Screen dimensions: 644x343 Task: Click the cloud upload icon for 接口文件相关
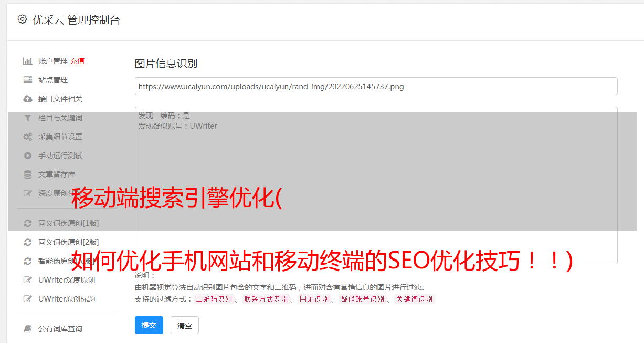click(28, 99)
